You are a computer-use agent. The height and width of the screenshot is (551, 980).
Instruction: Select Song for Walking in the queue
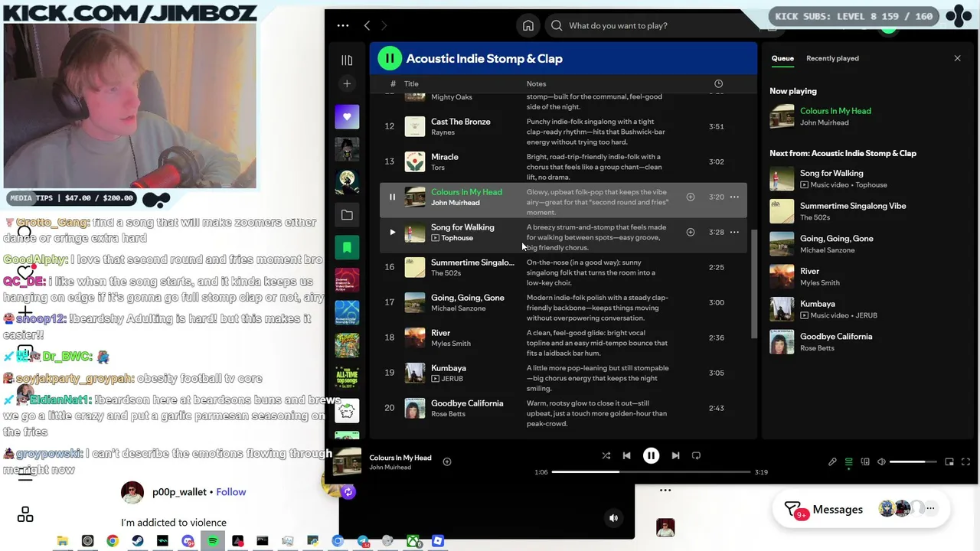831,174
